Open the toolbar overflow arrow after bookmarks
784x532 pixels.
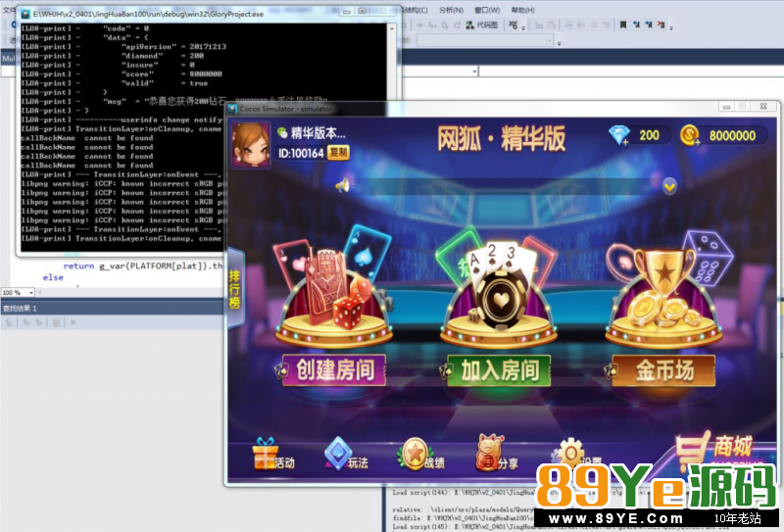pos(671,27)
